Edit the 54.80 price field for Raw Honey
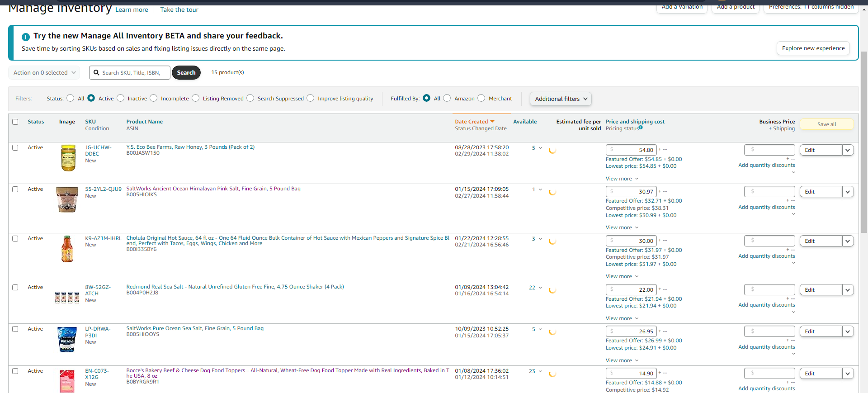This screenshot has height=393, width=868. pyautogui.click(x=631, y=150)
